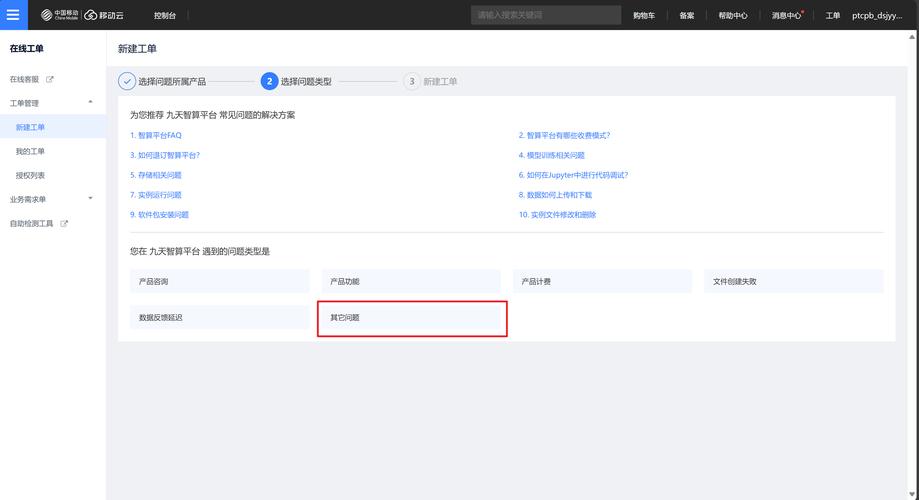
Task: Click the step 3 number circle
Action: tap(411, 81)
